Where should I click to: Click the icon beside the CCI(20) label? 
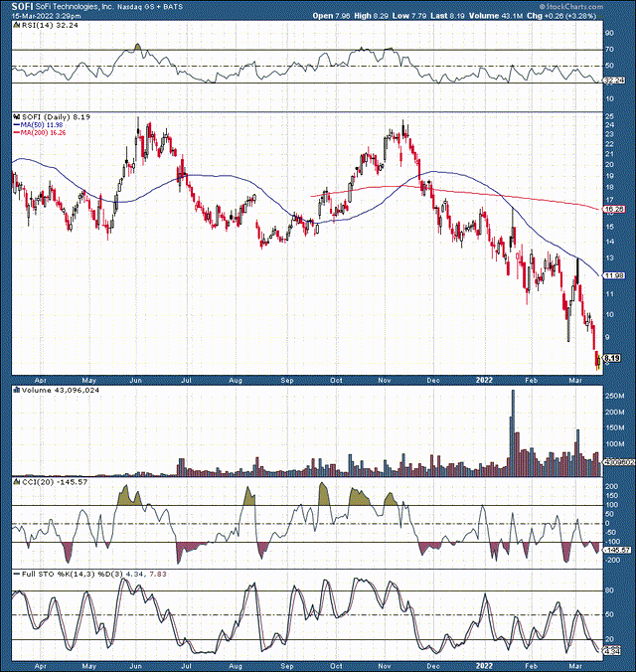(x=17, y=482)
